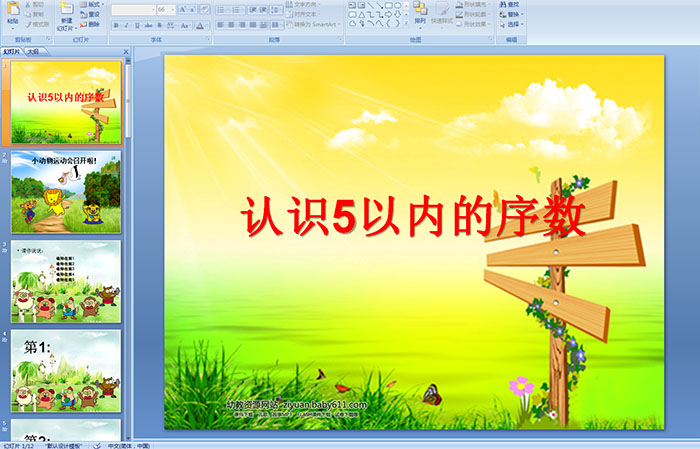
Task: Open the Change Case Aa dropdown
Action: pyautogui.click(x=185, y=25)
